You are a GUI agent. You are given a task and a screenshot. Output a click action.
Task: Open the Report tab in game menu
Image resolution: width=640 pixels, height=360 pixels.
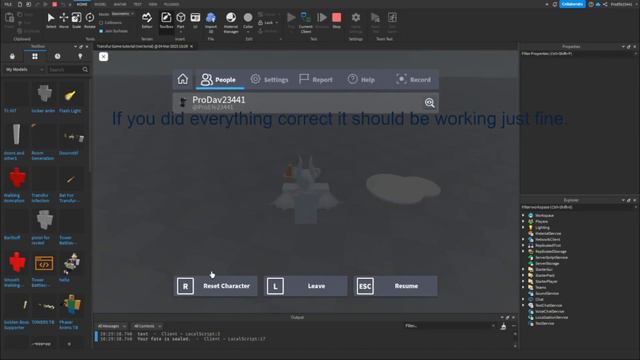pyautogui.click(x=316, y=80)
